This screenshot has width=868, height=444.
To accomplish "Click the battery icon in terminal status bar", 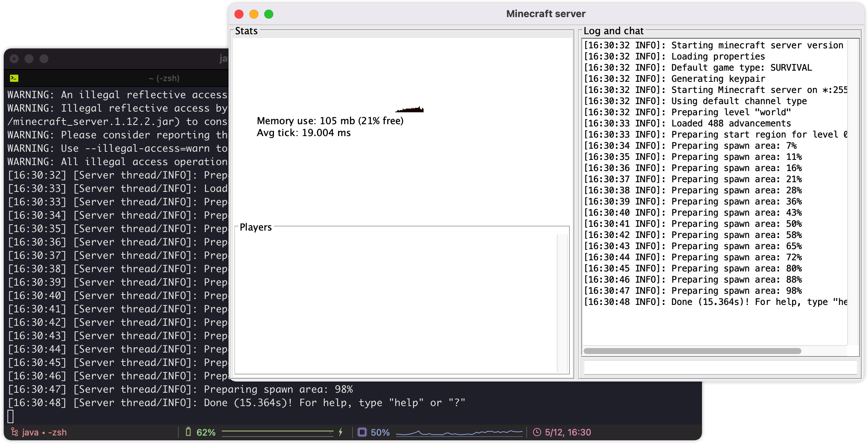I will click(188, 432).
